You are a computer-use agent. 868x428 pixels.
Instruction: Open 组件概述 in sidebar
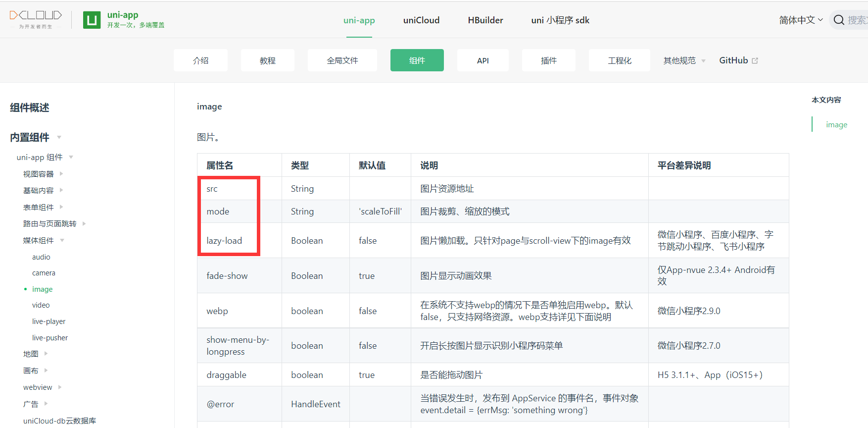click(x=30, y=107)
